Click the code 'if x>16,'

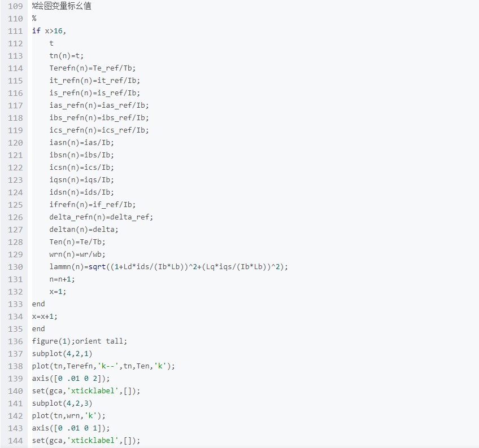point(49,31)
